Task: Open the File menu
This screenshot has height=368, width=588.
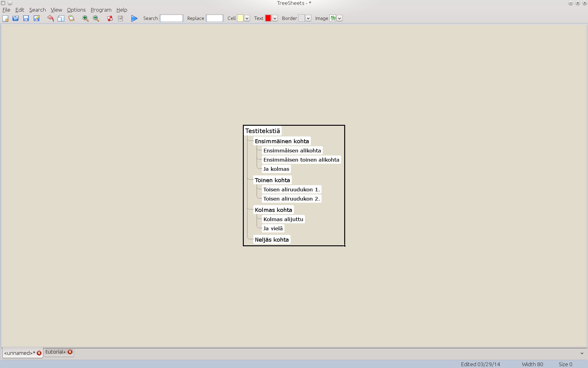Action: [6, 10]
